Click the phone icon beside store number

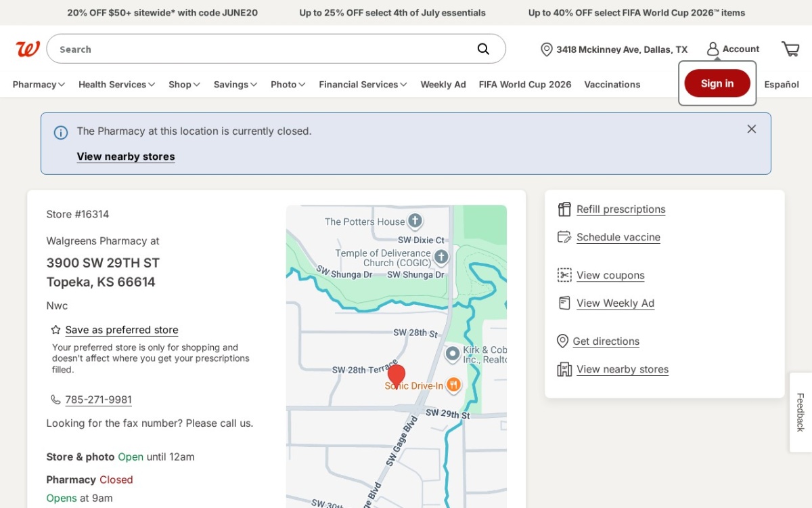click(x=55, y=400)
